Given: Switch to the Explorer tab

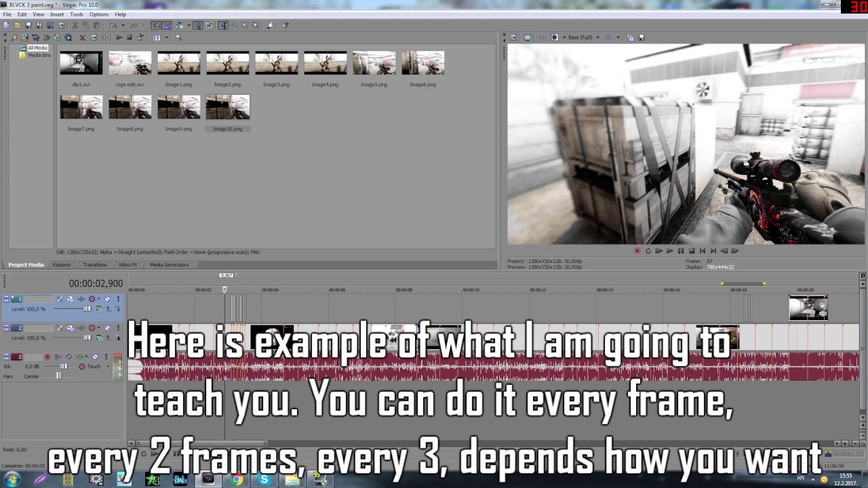Looking at the screenshot, I should (62, 265).
